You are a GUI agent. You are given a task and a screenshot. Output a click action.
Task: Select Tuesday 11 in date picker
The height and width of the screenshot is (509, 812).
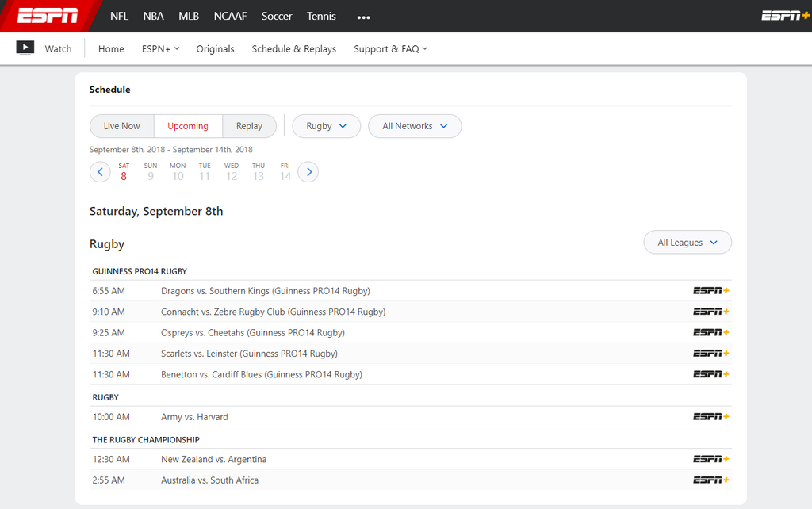pos(205,172)
